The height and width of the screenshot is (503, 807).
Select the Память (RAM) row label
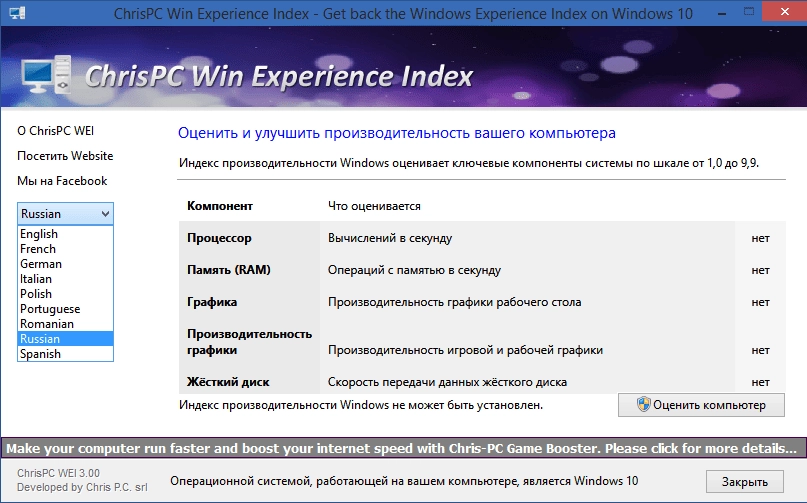(x=229, y=270)
